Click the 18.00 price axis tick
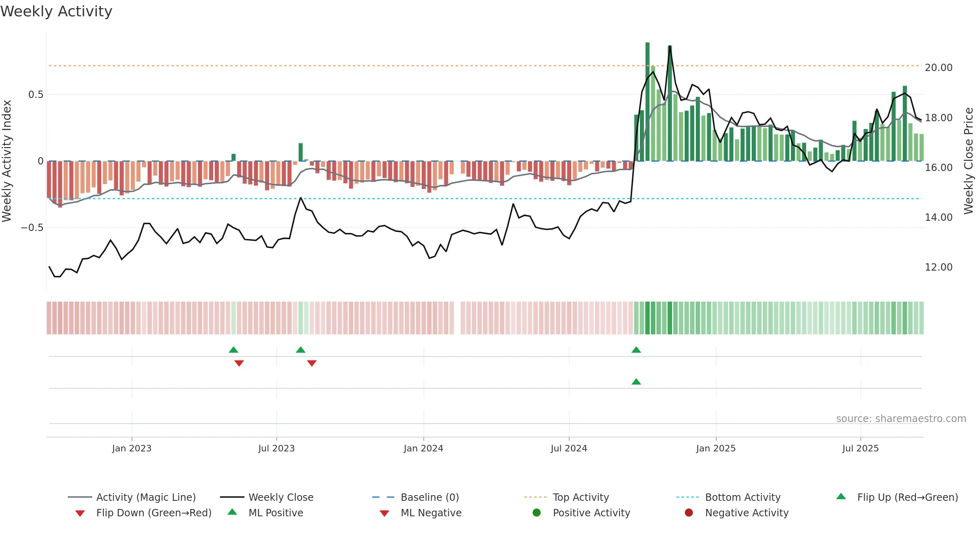Image resolution: width=980 pixels, height=551 pixels. (938, 118)
